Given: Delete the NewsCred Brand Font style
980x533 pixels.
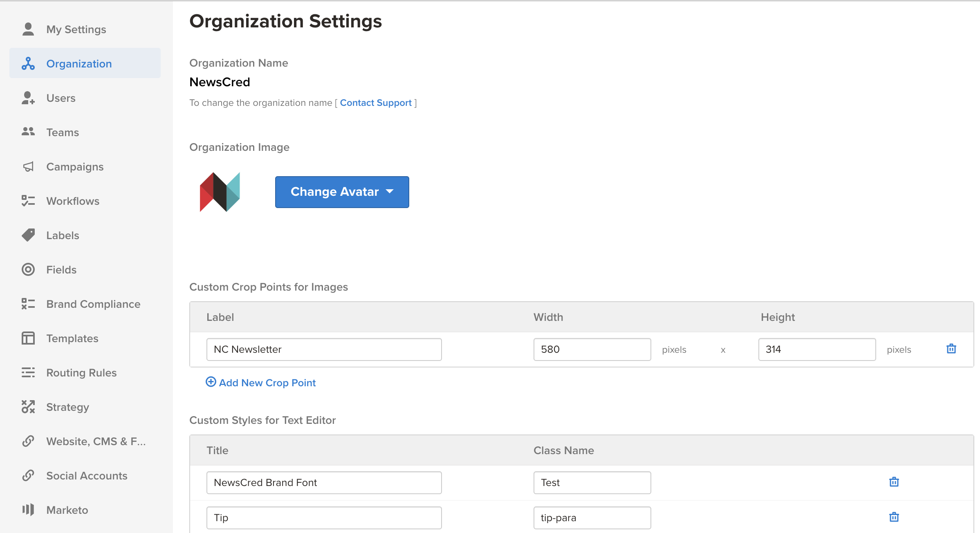Looking at the screenshot, I should coord(894,482).
